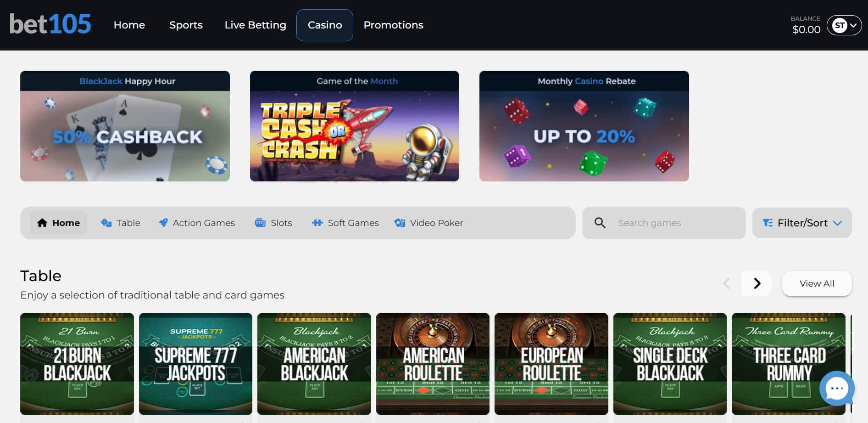Click the search magnifier icon
This screenshot has width=868, height=423.
point(600,223)
